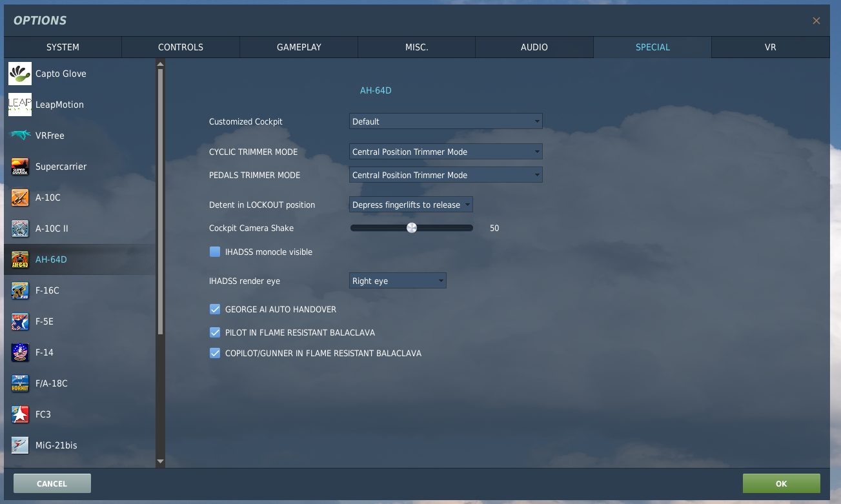The height and width of the screenshot is (504, 841).
Task: Open Detent in LOCKOUT position dropdown
Action: pyautogui.click(x=410, y=205)
